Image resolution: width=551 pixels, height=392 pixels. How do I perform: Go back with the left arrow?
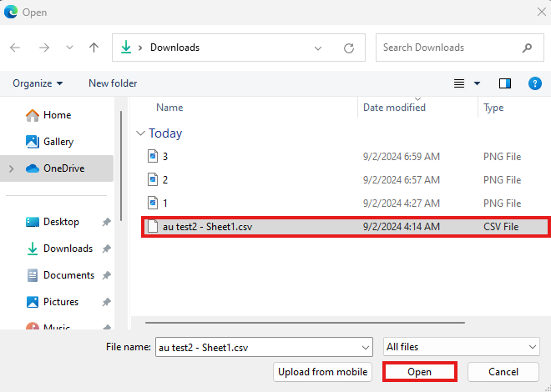(x=15, y=48)
